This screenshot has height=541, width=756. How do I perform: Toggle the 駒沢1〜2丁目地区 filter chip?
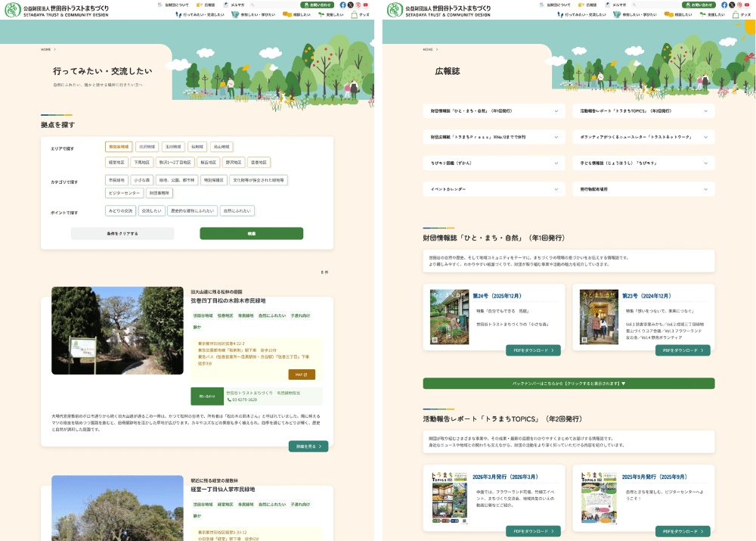[x=175, y=163]
